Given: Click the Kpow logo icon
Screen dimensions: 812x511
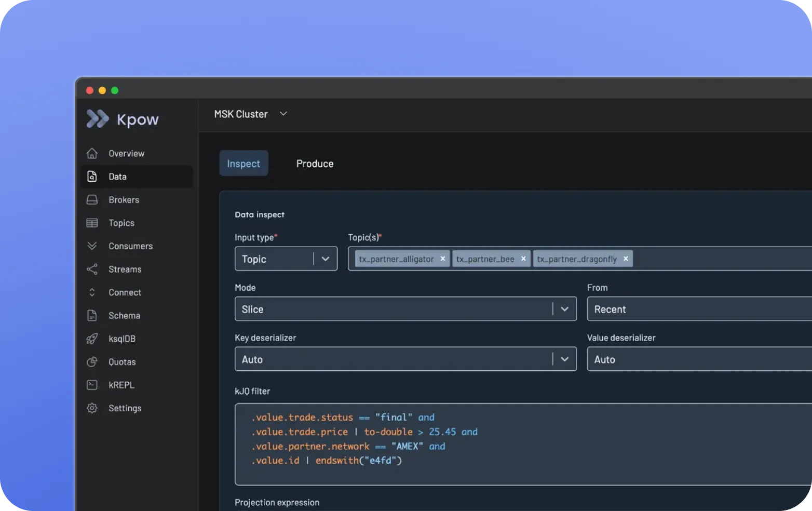Looking at the screenshot, I should click(98, 119).
